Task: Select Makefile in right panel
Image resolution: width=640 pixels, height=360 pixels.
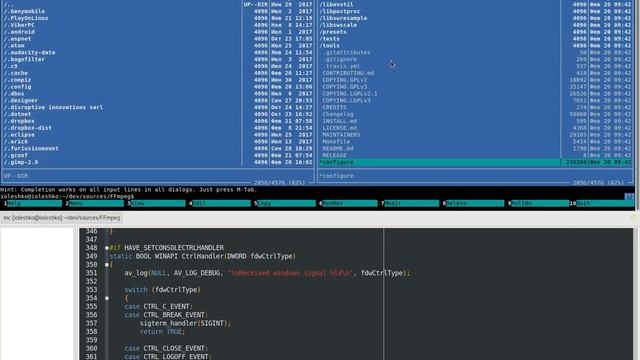Action: 336,142
